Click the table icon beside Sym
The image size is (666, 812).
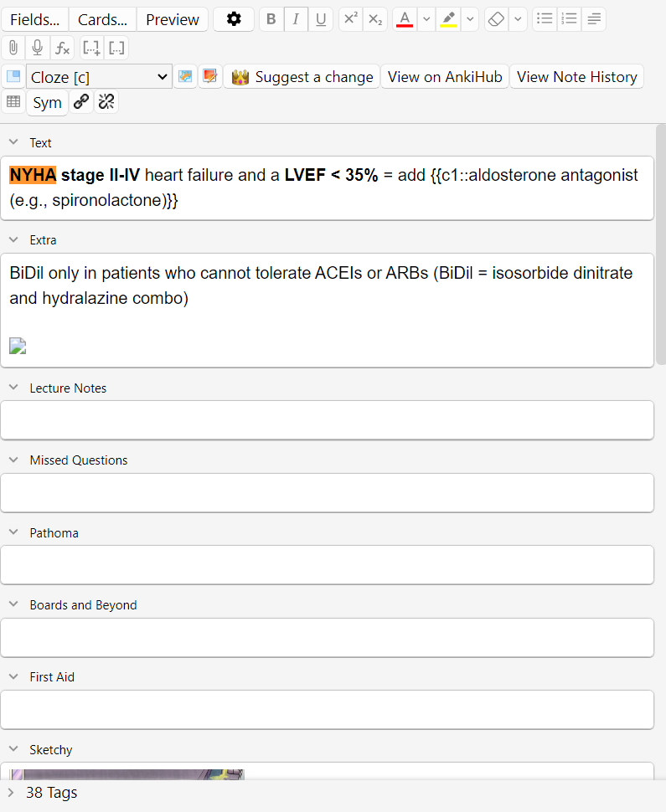(13, 102)
